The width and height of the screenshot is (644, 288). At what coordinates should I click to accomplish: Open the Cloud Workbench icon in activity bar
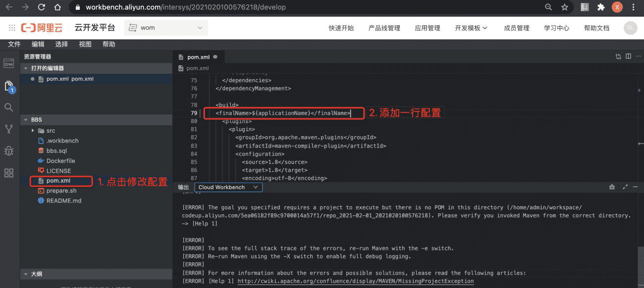click(8, 63)
